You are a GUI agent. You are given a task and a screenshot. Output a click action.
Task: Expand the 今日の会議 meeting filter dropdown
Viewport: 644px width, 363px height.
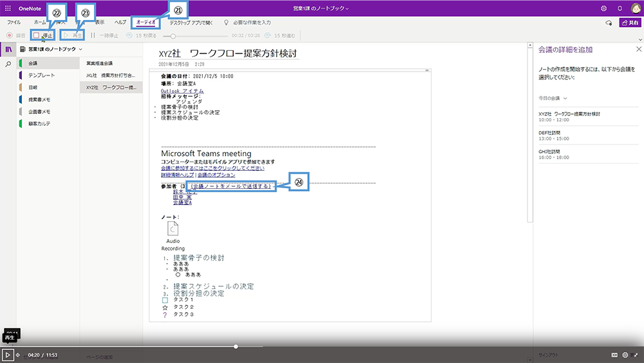pyautogui.click(x=553, y=98)
